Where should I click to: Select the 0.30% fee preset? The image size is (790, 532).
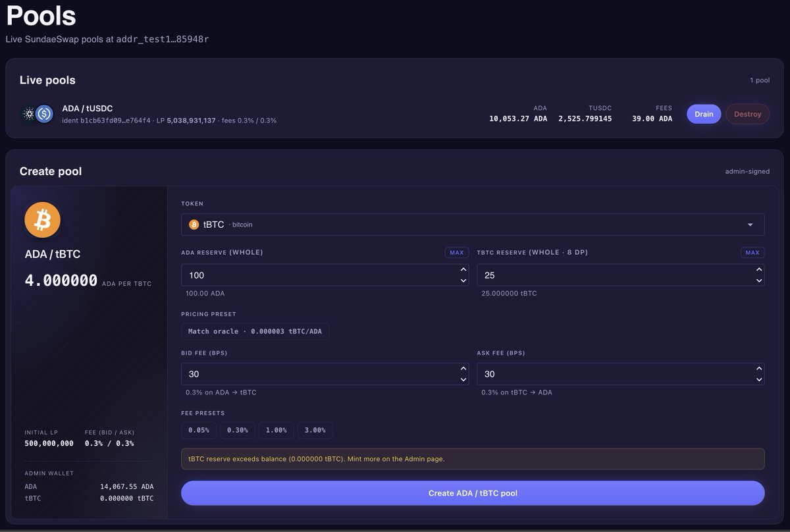(238, 430)
